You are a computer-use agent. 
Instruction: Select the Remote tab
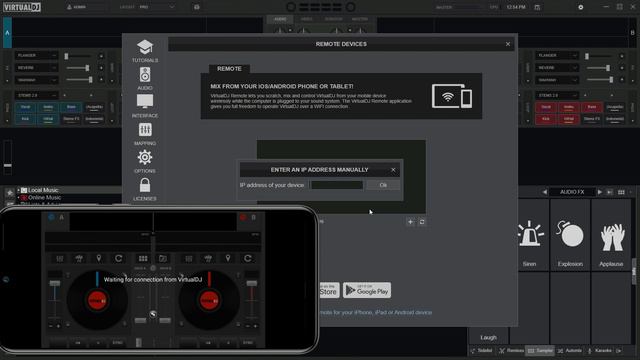click(x=229, y=69)
